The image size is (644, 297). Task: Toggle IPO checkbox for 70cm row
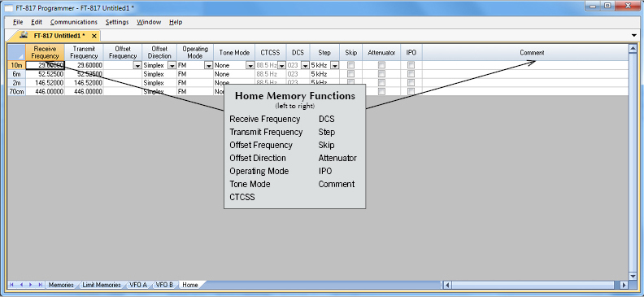411,91
